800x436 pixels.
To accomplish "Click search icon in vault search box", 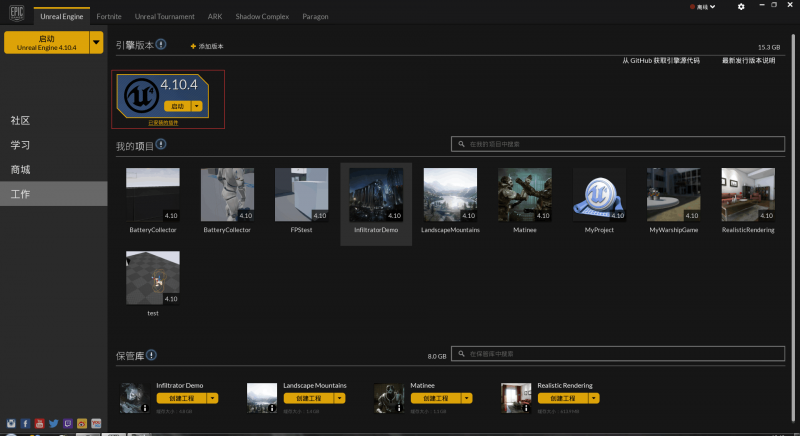I will pyautogui.click(x=461, y=354).
